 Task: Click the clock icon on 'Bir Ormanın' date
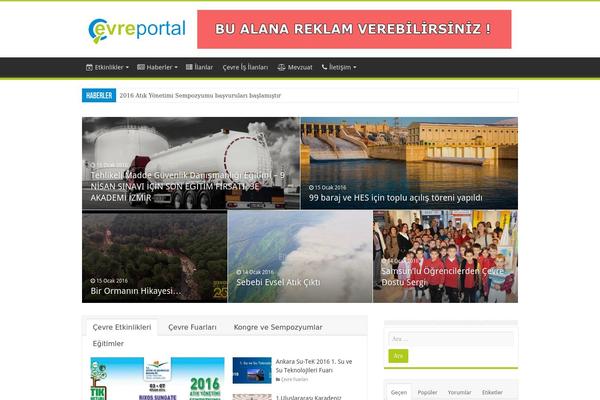(x=93, y=281)
